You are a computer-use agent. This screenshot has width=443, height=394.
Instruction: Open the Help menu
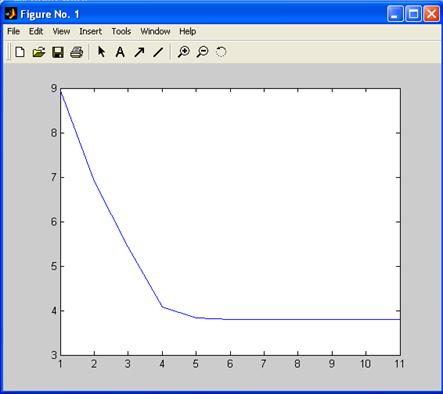pos(187,31)
